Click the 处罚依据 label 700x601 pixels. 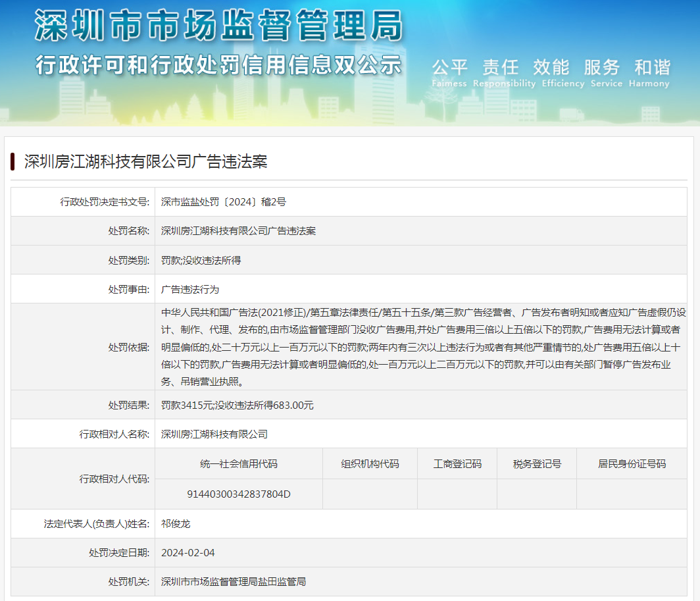[x=128, y=347]
